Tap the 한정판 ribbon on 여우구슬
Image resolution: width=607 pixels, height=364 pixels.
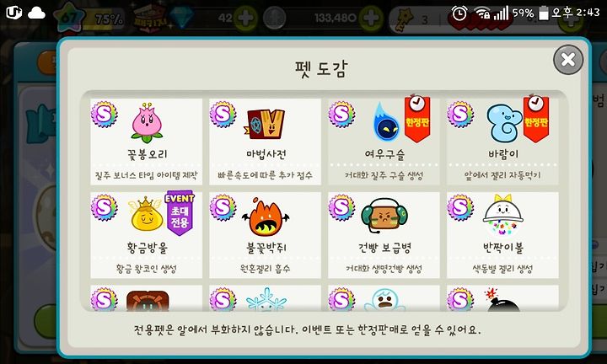tap(417, 118)
